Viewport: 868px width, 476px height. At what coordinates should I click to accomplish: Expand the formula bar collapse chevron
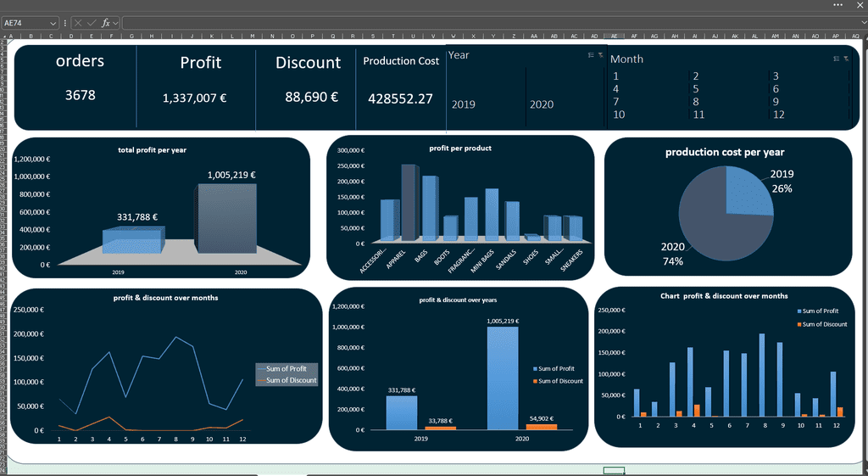click(x=864, y=23)
